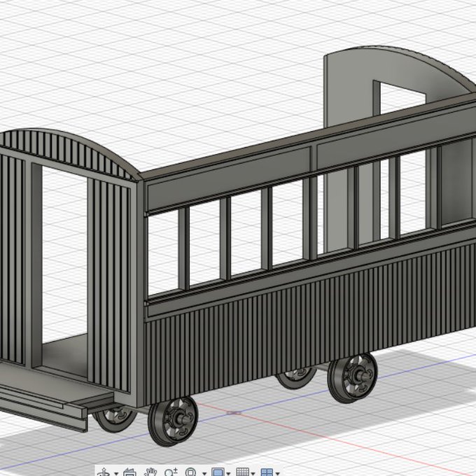Expand the Display Settings dropdown arrow

[x=228, y=473]
